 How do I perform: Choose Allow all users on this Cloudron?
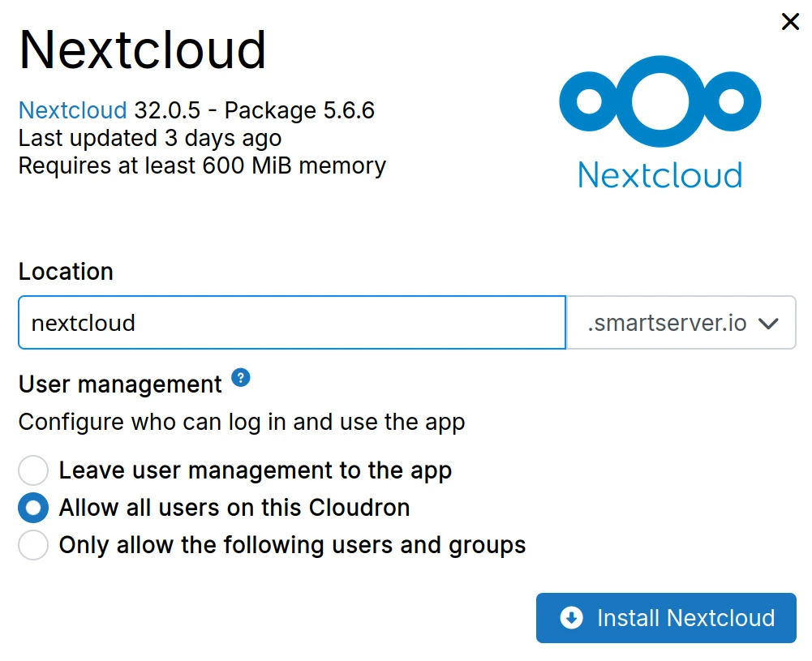point(34,508)
